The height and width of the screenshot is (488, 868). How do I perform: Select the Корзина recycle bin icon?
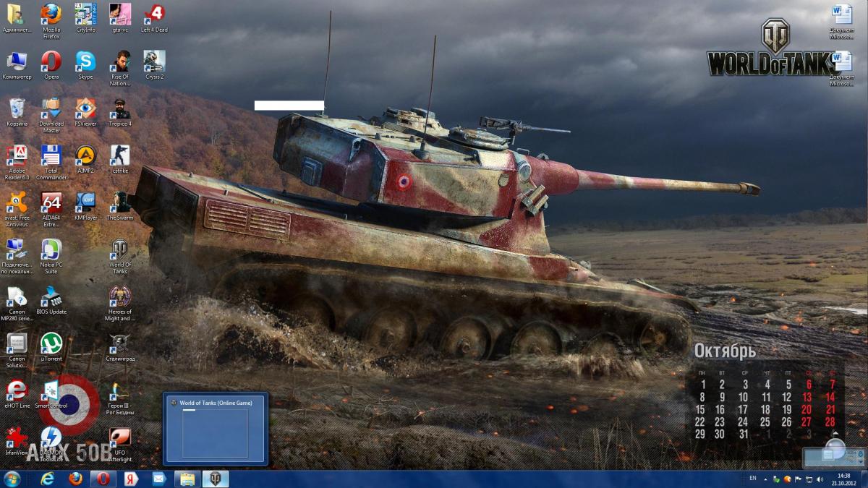point(17,112)
